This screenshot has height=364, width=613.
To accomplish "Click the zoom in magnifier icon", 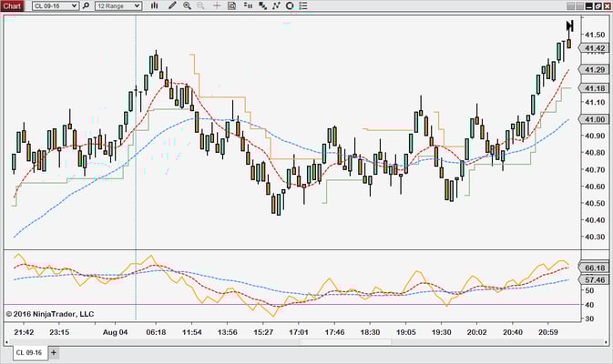I will [x=187, y=5].
